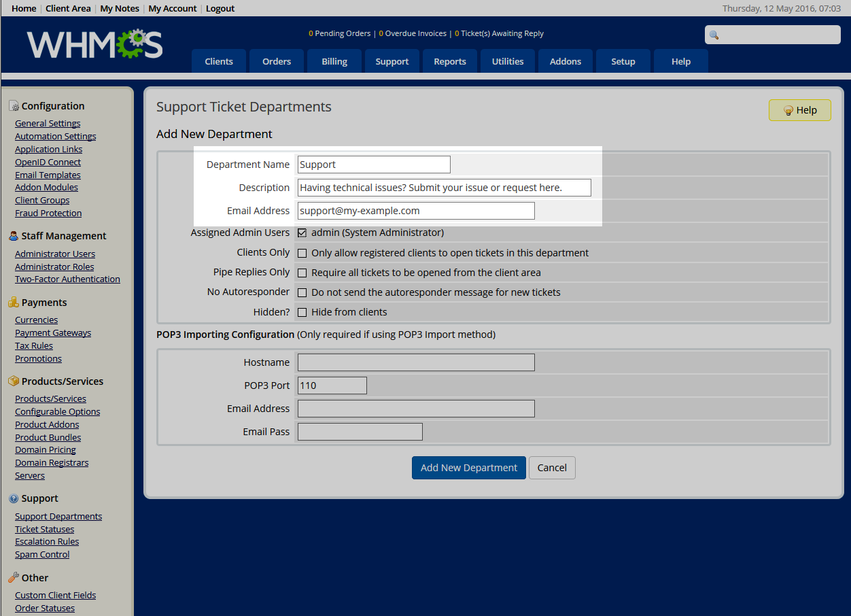
Task: Go to Home link
Action: 24,9
